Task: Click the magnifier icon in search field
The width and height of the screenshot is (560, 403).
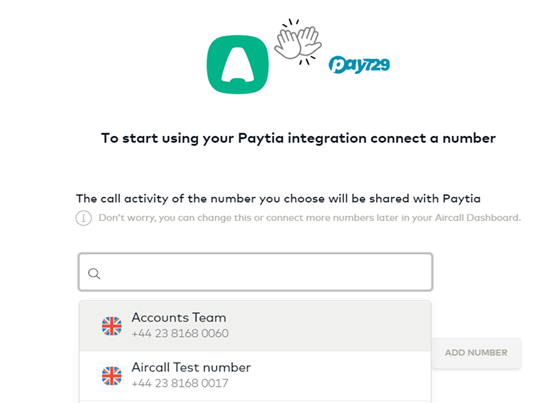Action: click(x=94, y=274)
